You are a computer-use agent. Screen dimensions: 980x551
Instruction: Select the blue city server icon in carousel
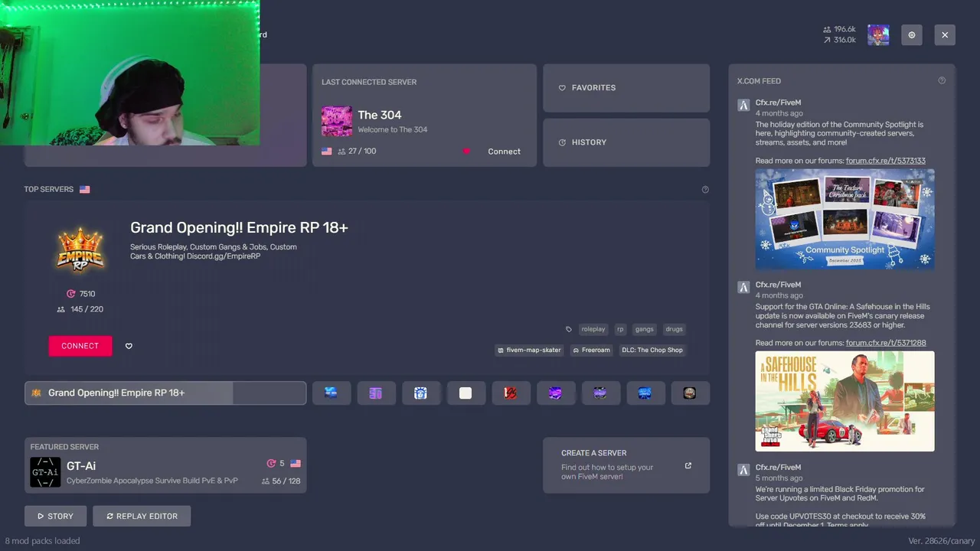pyautogui.click(x=645, y=393)
